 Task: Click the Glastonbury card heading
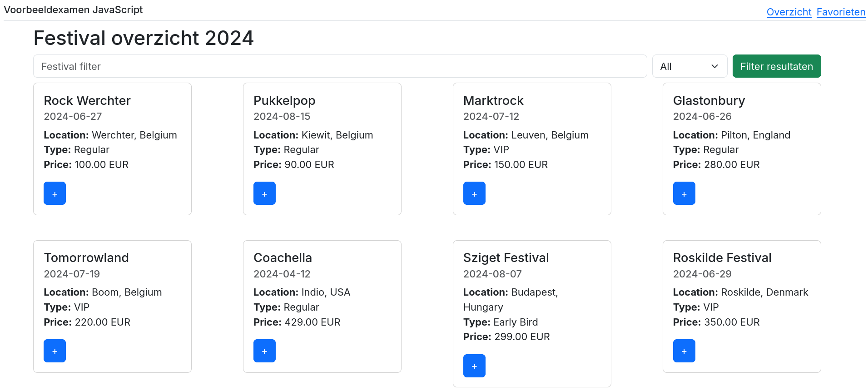point(709,100)
